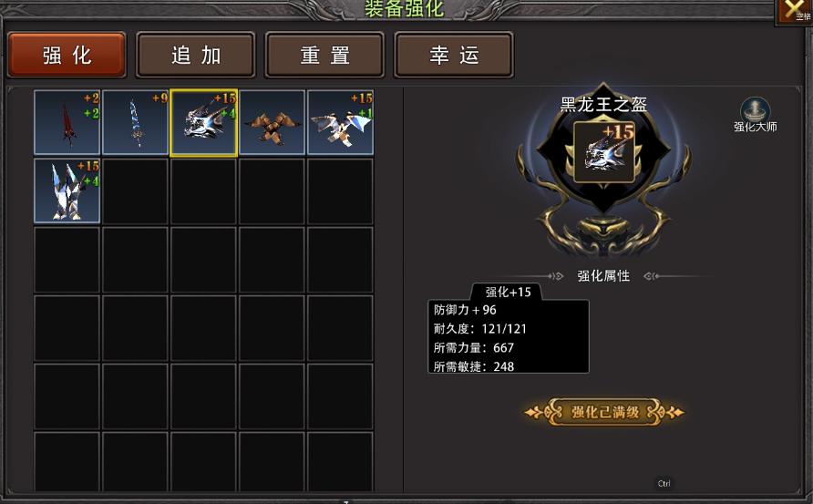
Task: Select the +15 +1 dragon armor item
Action: (x=340, y=122)
